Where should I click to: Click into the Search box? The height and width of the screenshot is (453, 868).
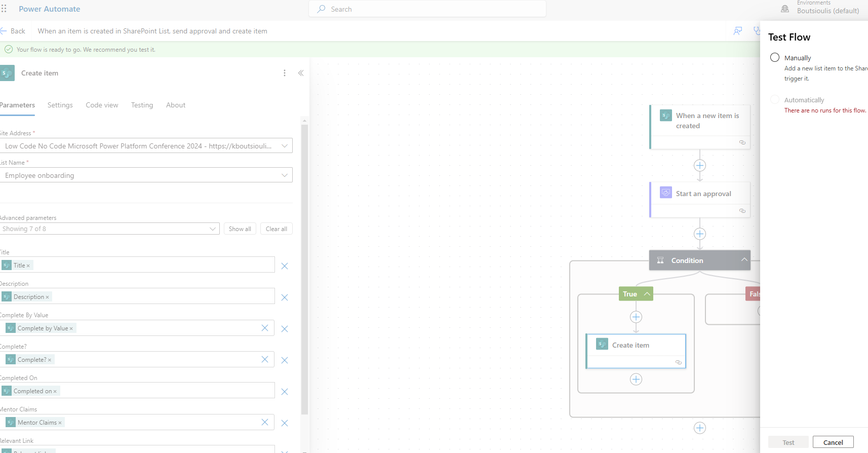(x=427, y=9)
